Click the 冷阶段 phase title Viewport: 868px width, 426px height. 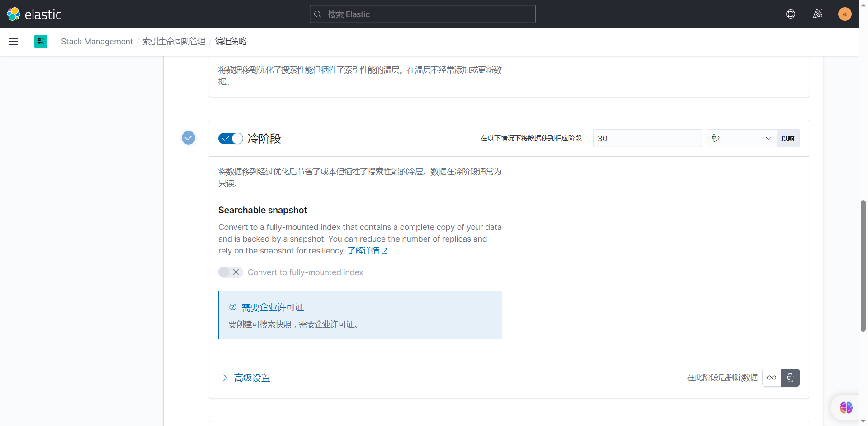tap(264, 138)
